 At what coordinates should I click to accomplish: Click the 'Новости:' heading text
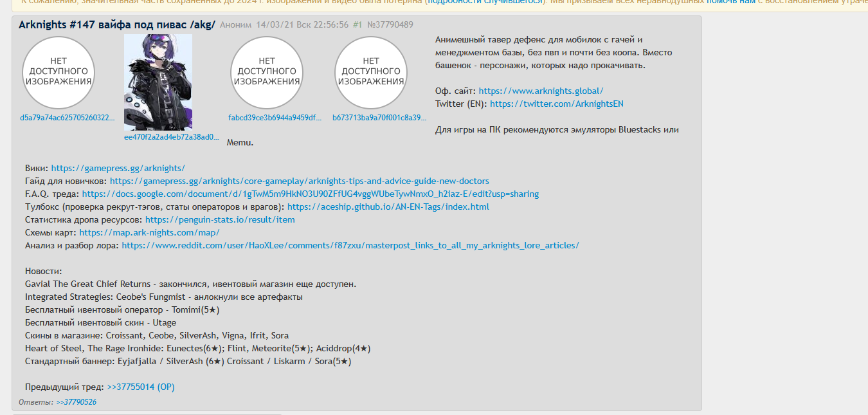[44, 272]
